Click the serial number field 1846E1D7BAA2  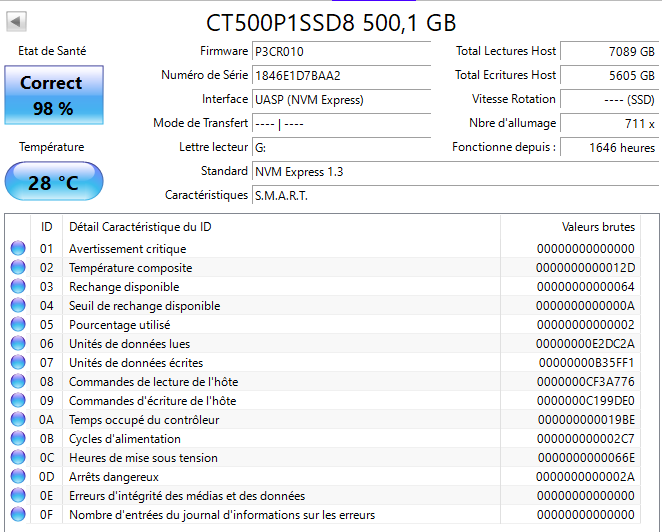point(341,76)
